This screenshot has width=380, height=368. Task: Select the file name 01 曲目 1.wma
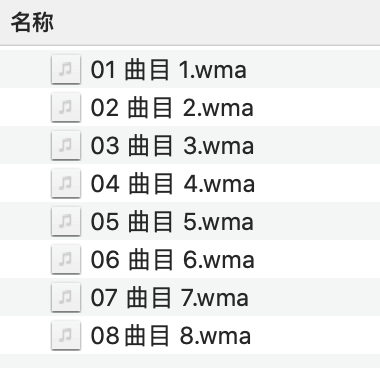(x=169, y=70)
